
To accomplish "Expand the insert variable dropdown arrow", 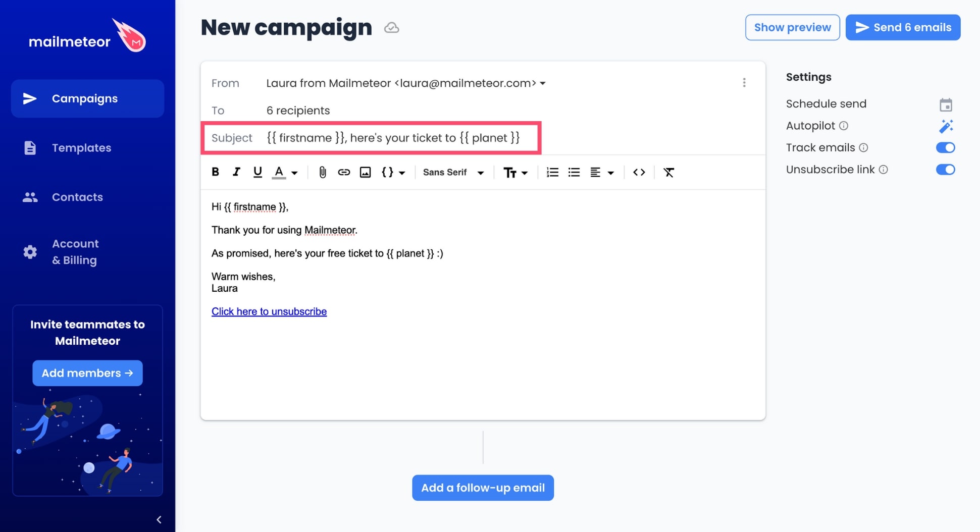I will click(402, 173).
